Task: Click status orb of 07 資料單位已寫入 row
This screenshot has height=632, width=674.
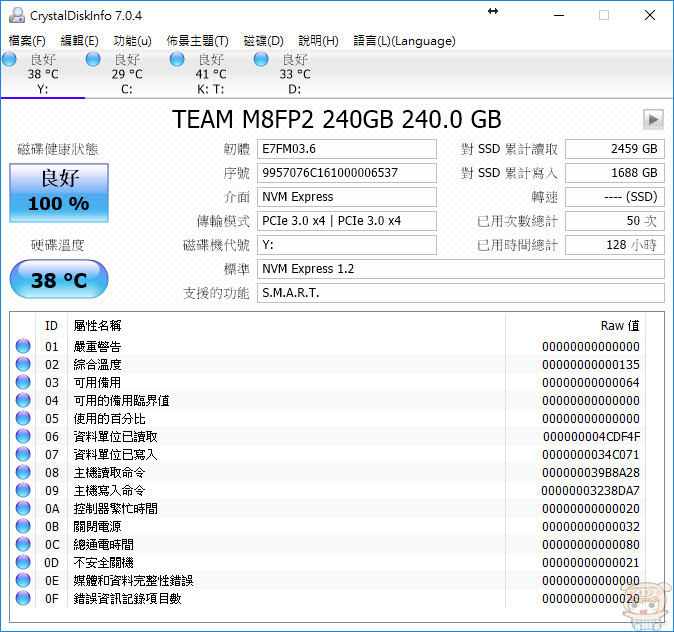Action: [23, 454]
